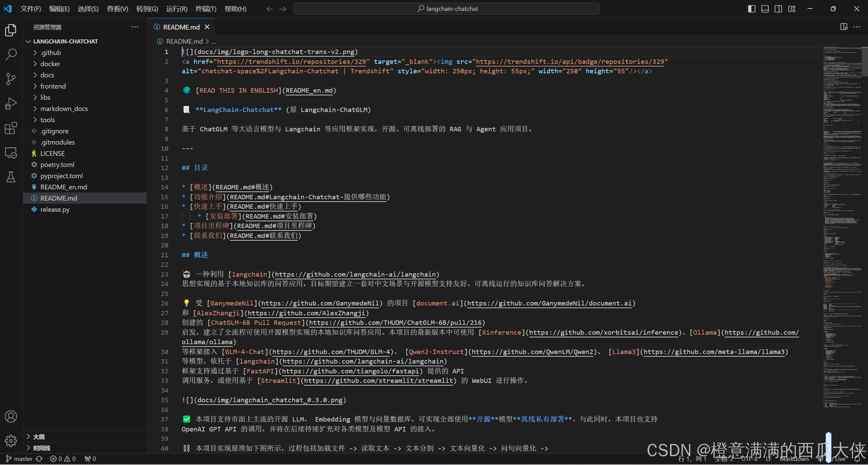Toggle secondary side bar visibility
This screenshot has height=465, width=868.
click(778, 9)
